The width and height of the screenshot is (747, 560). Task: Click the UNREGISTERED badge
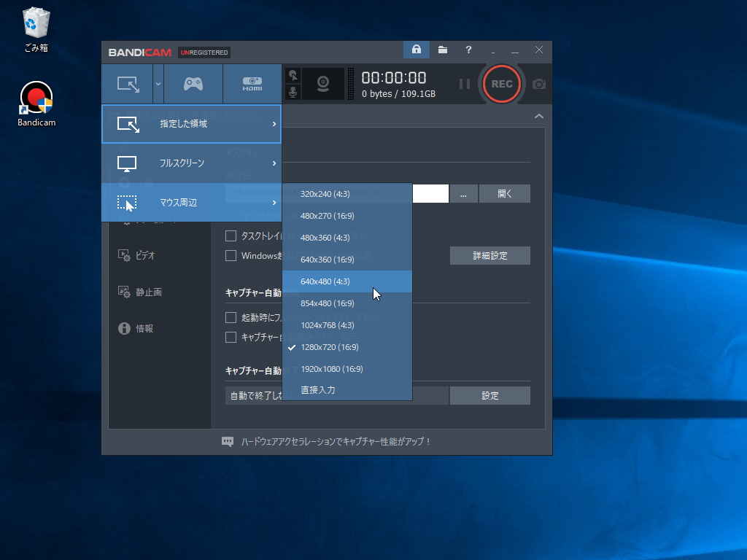[204, 52]
